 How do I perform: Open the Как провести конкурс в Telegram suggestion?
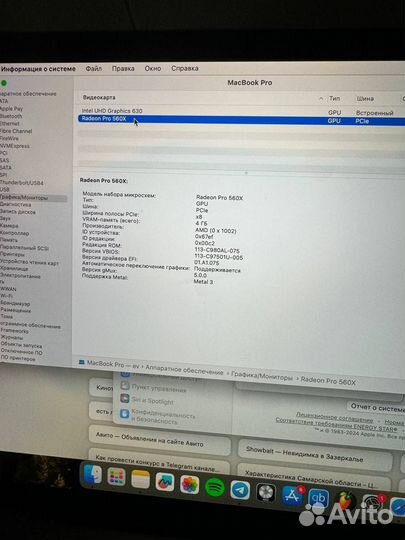[159, 462]
